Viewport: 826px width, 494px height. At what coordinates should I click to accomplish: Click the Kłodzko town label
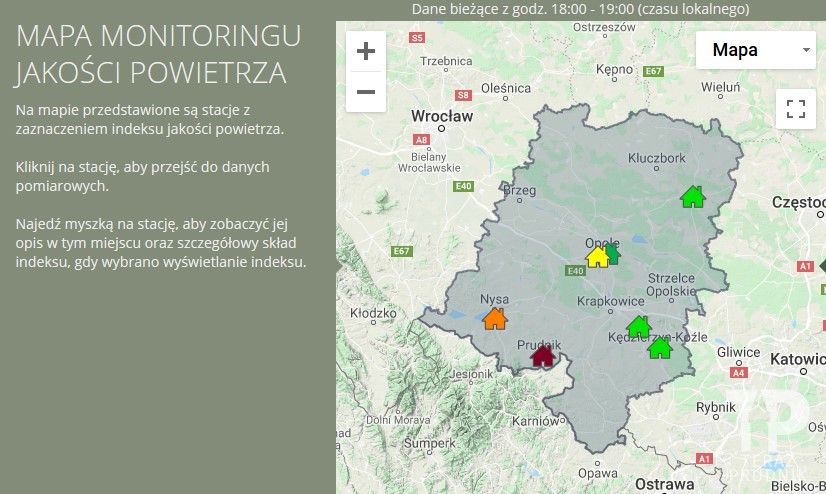coord(373,313)
